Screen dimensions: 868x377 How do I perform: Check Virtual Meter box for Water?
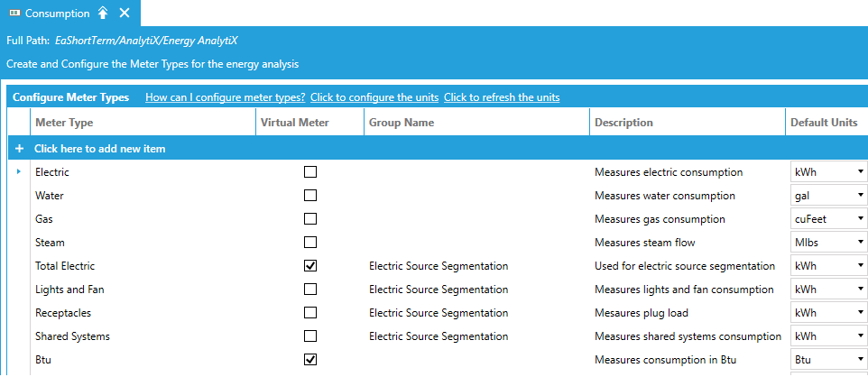310,195
